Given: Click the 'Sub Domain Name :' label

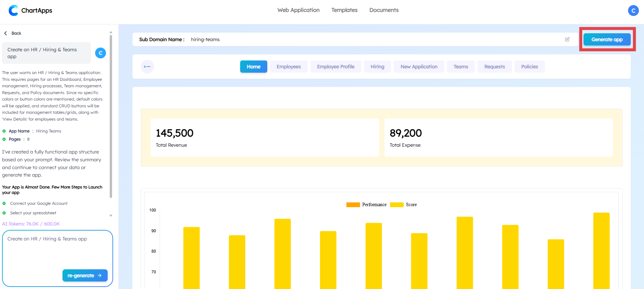Looking at the screenshot, I should click(x=162, y=39).
